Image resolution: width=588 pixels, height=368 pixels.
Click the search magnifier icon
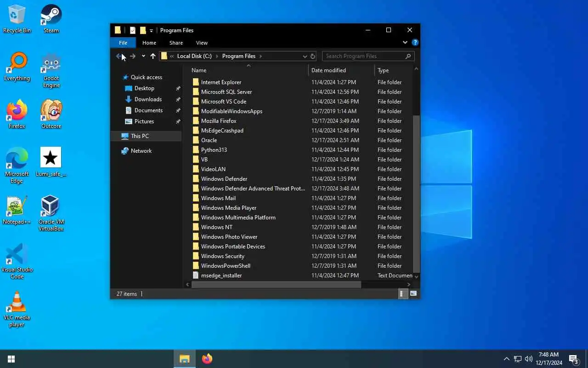coord(408,56)
